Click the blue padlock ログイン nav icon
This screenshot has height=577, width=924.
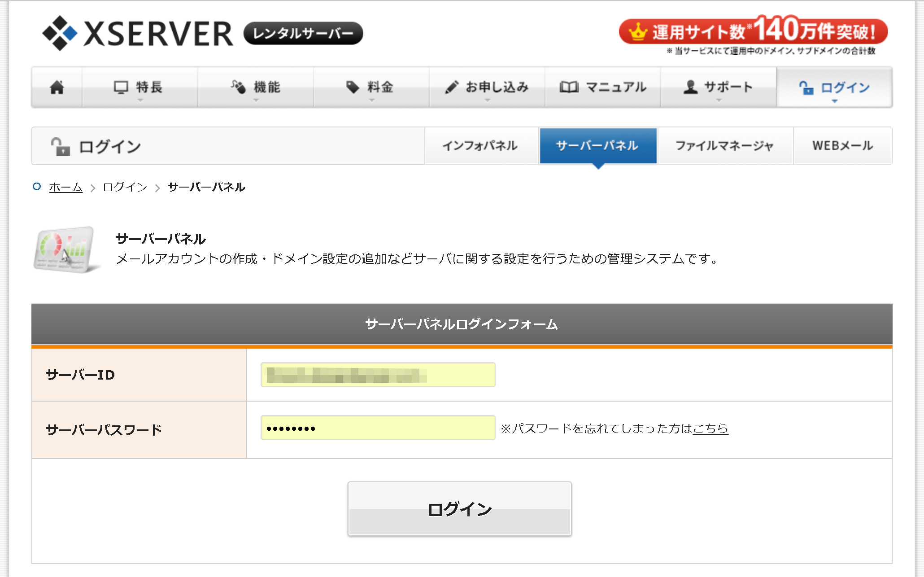[806, 88]
